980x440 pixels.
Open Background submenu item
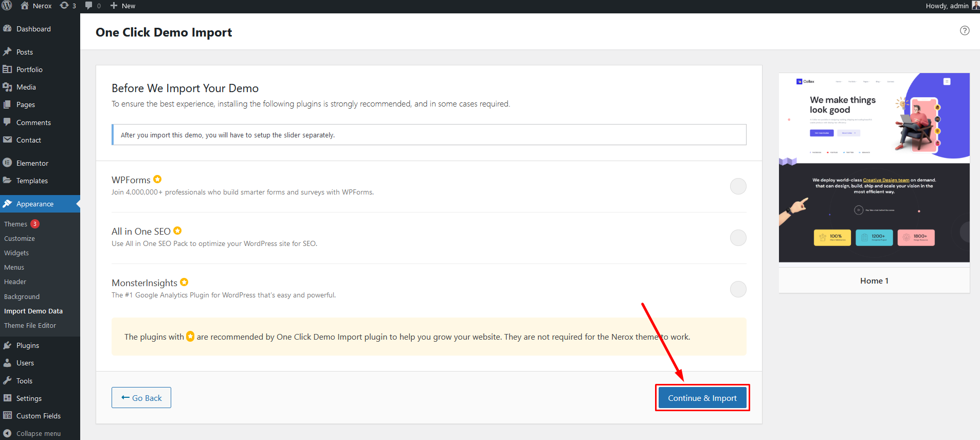[x=22, y=296]
